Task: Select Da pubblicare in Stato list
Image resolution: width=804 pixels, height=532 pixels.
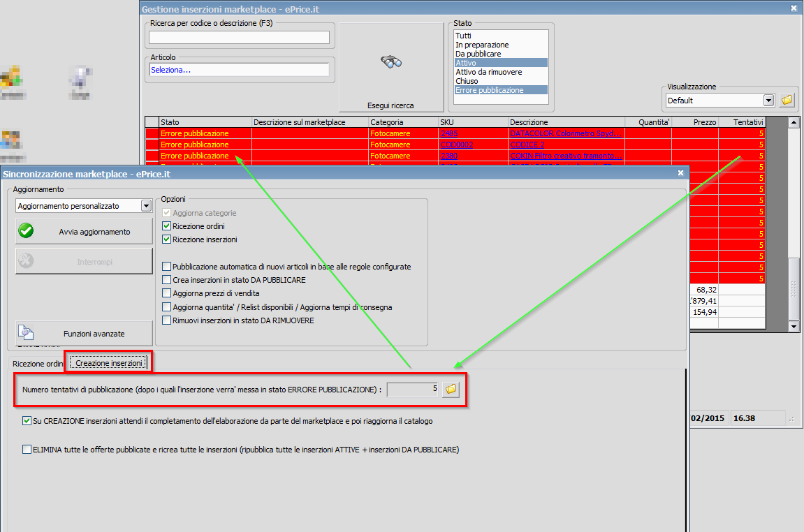Action: click(x=501, y=54)
